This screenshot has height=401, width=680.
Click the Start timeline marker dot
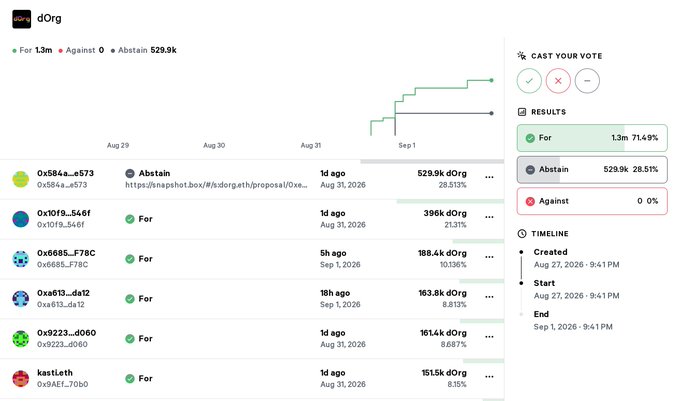click(x=521, y=283)
